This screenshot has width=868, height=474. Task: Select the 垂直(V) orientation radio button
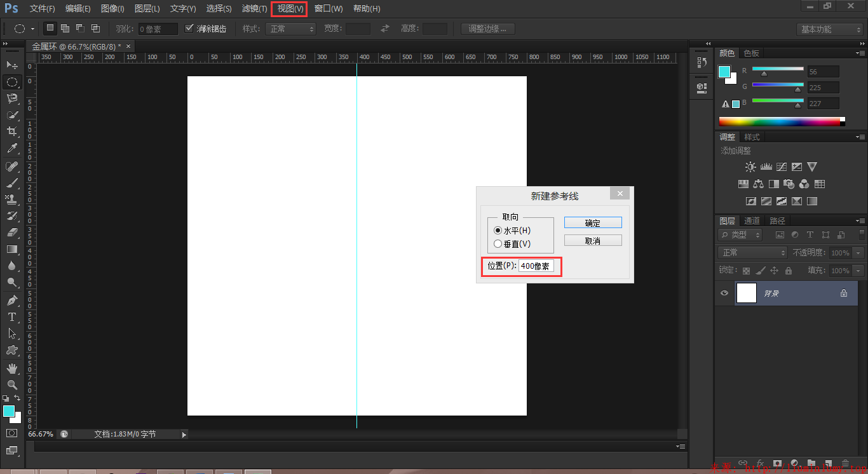pos(498,243)
